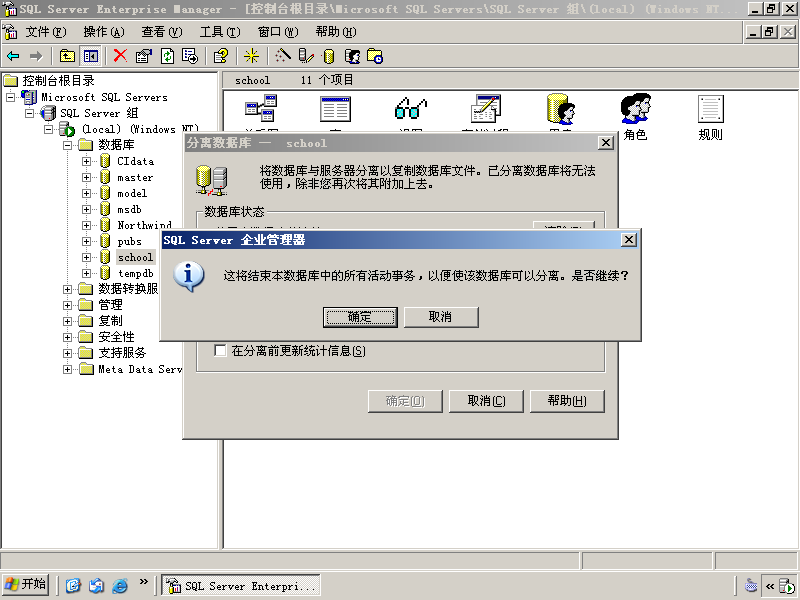This screenshot has height=600, width=800.
Task: Collapse the Microsoft SQL Servers node
Action: coord(10,97)
